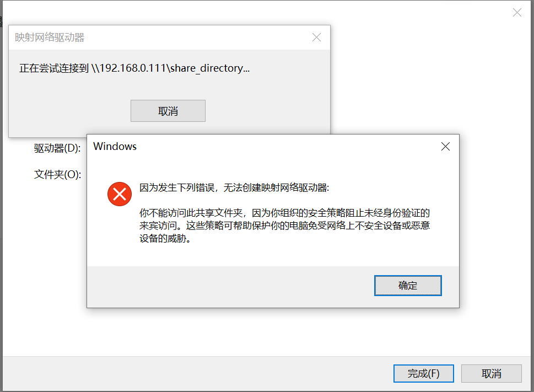Click the 映射网络驱动器 title text
This screenshot has height=392, width=534.
pyautogui.click(x=50, y=37)
